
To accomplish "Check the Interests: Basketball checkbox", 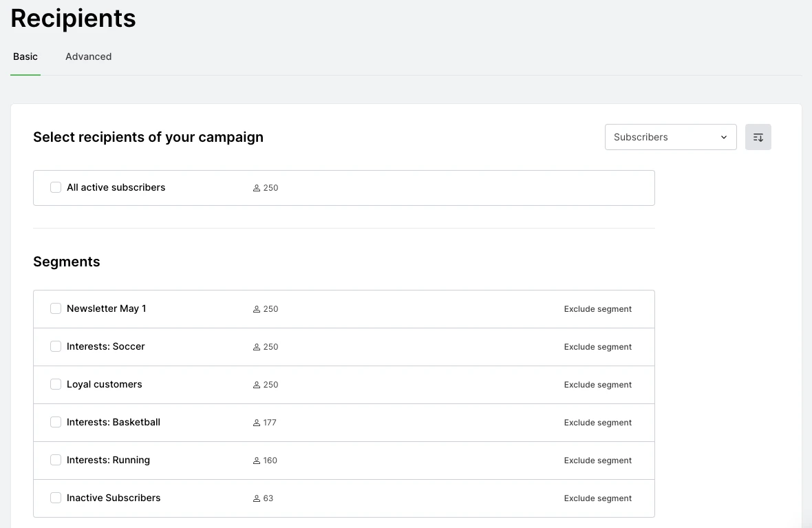I will 56,422.
